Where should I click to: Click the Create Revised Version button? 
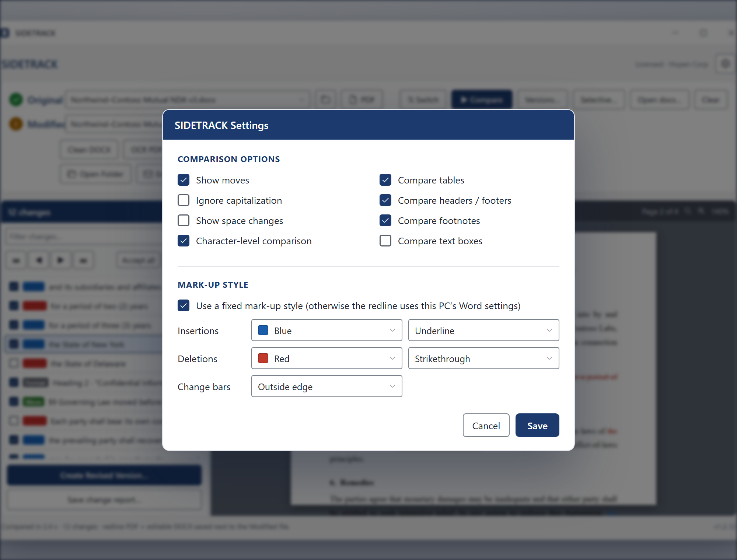point(104,475)
